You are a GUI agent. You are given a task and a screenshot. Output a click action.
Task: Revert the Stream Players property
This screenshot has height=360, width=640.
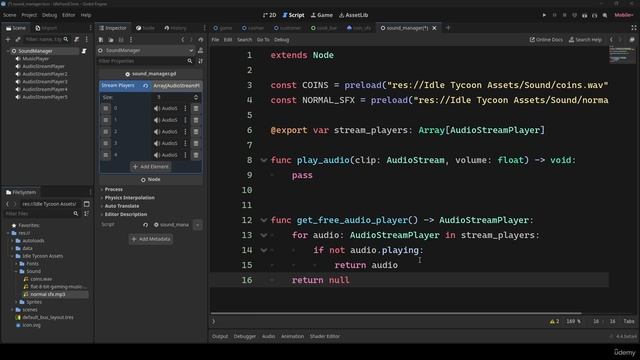[146, 86]
